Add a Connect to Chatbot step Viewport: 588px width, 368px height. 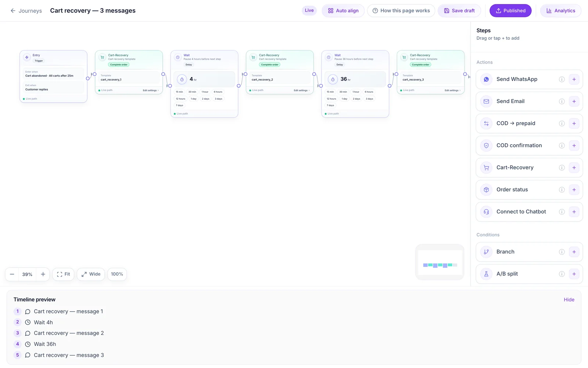(574, 212)
